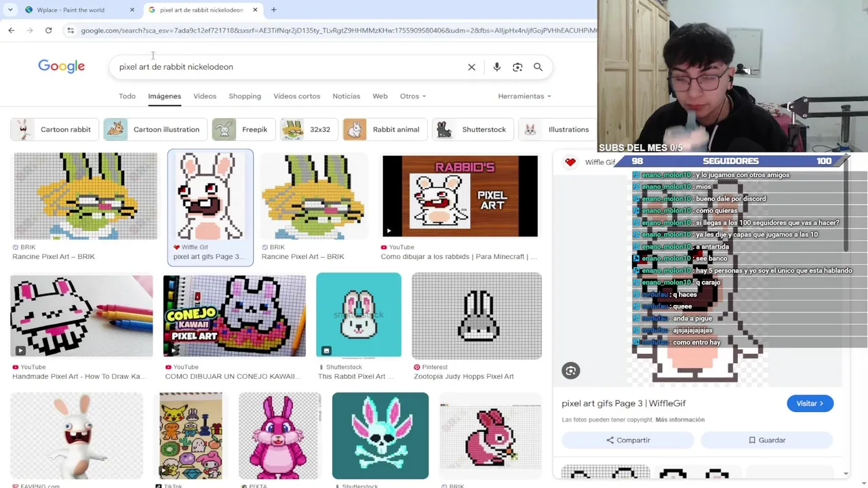This screenshot has height=488, width=868.
Task: Filter by the Shutterstock chip
Action: 473,129
